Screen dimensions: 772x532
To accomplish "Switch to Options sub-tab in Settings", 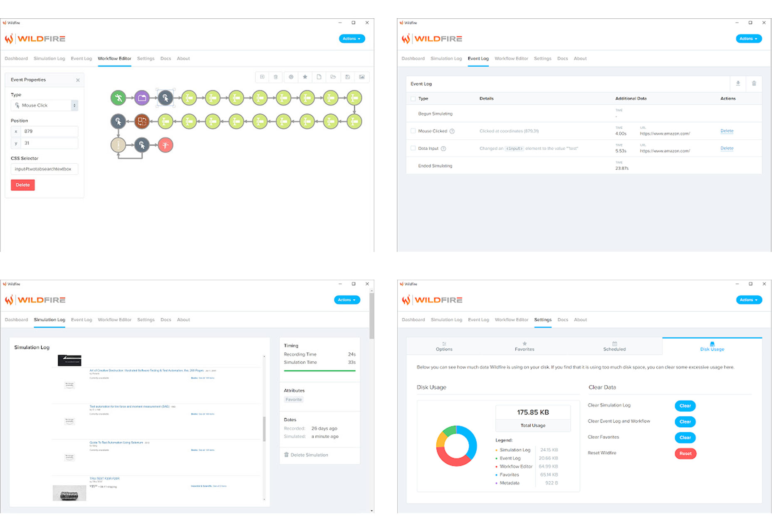I will (x=444, y=346).
